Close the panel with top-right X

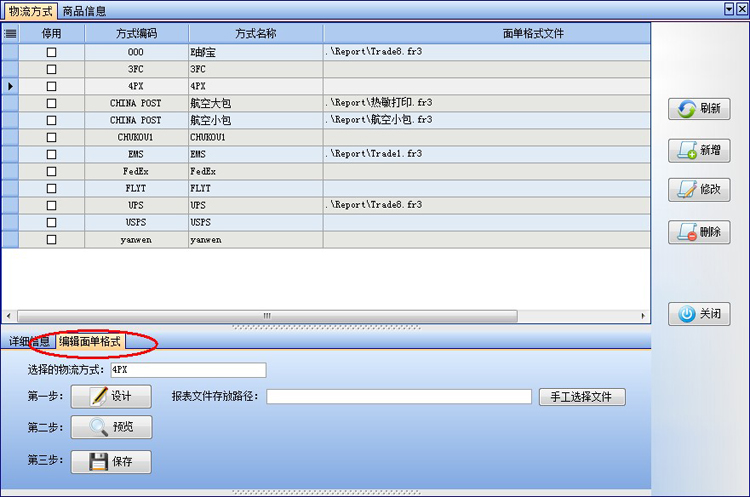pyautogui.click(x=742, y=9)
